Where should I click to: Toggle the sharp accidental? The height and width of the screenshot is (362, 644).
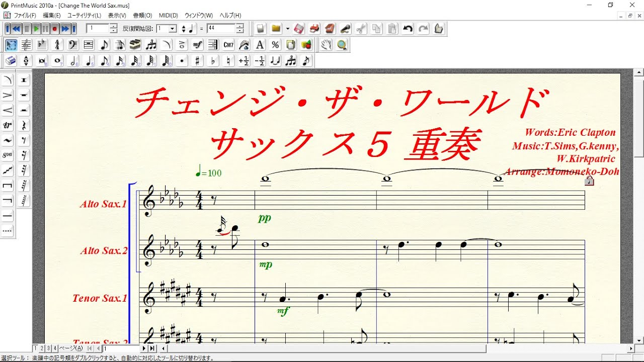tap(198, 61)
